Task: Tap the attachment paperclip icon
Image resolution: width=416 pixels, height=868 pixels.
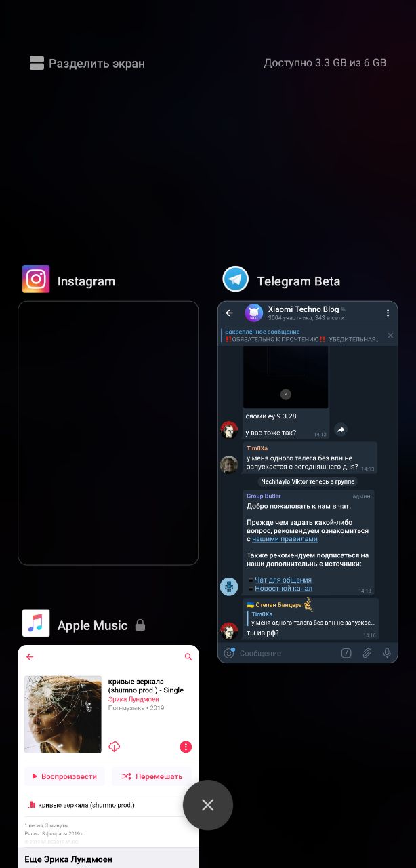Action: pos(367,653)
